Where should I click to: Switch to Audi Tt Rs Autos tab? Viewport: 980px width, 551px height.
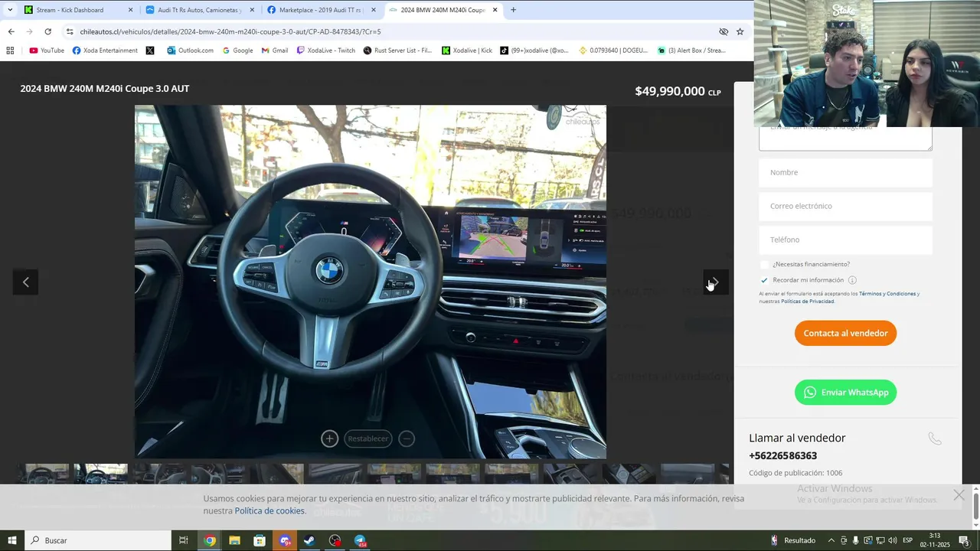point(199,10)
